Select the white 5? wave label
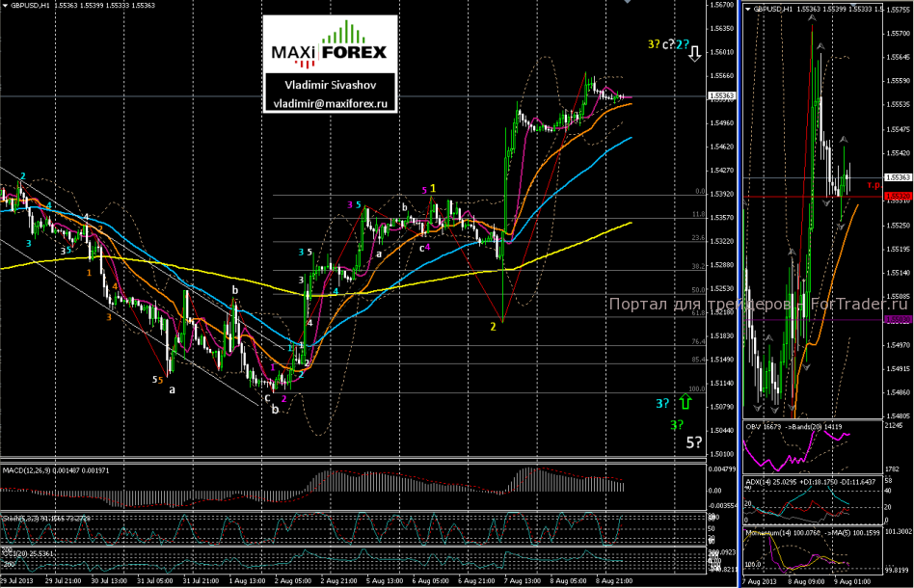This screenshot has width=914, height=588. tap(693, 443)
